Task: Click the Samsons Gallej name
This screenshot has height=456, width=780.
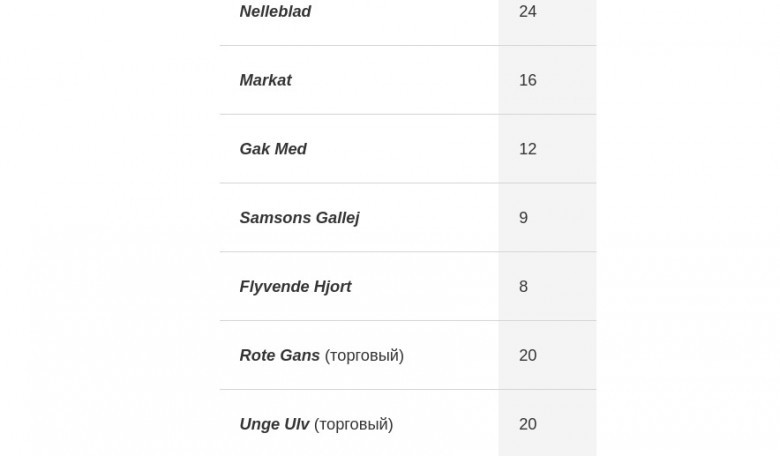Action: pos(299,218)
